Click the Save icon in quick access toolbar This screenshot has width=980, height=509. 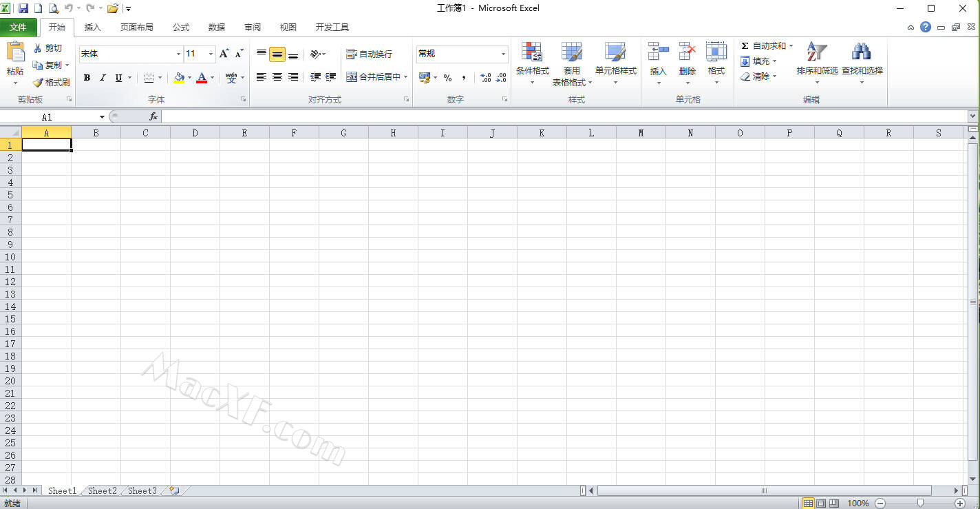(23, 8)
